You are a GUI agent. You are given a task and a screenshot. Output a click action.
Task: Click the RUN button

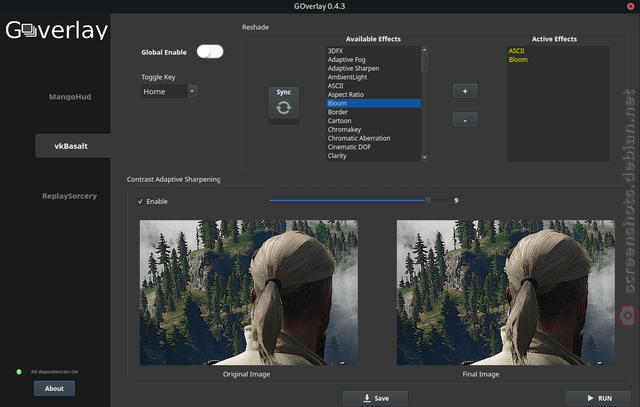[598, 398]
